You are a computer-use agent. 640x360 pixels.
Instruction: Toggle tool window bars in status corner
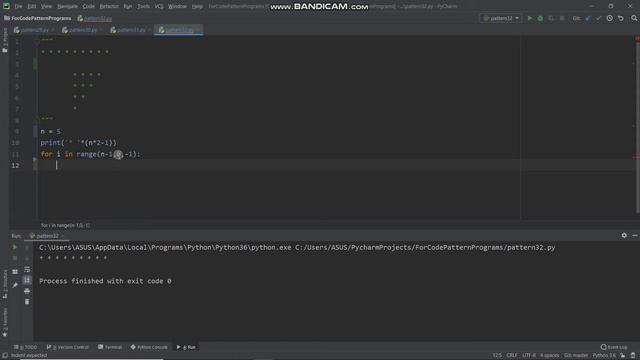click(4, 356)
